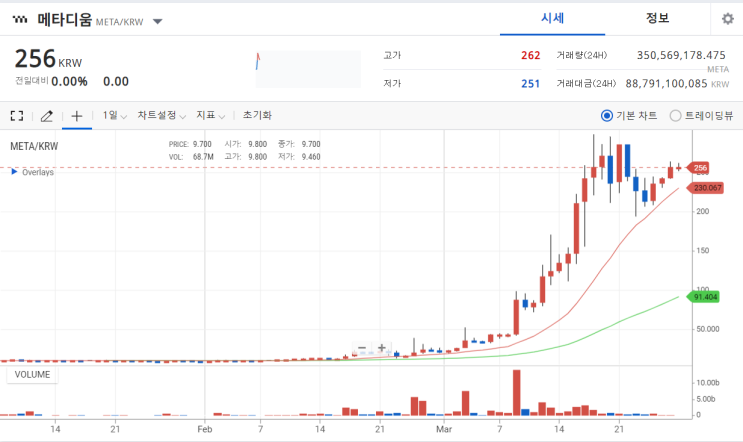Switch to the 정보 tab
The width and height of the screenshot is (743, 442).
[x=657, y=18]
